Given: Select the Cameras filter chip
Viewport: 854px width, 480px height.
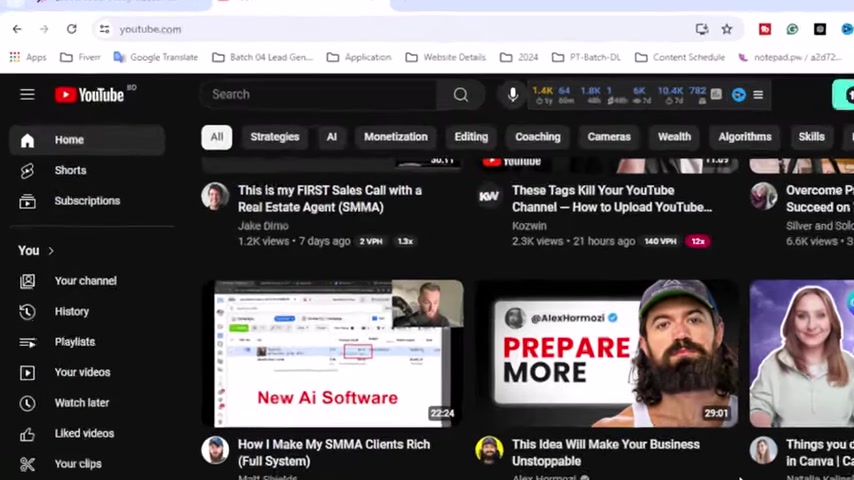Looking at the screenshot, I should pos(609,137).
